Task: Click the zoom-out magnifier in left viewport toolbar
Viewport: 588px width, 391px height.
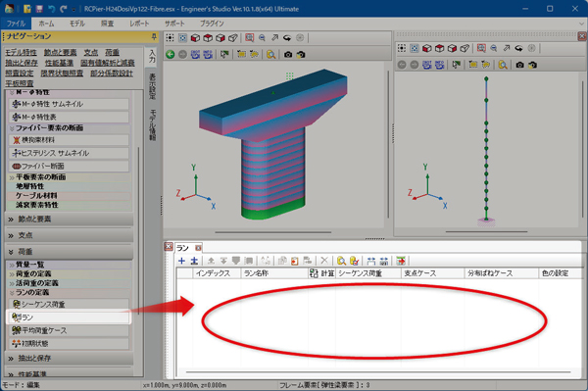Action: pos(262,38)
